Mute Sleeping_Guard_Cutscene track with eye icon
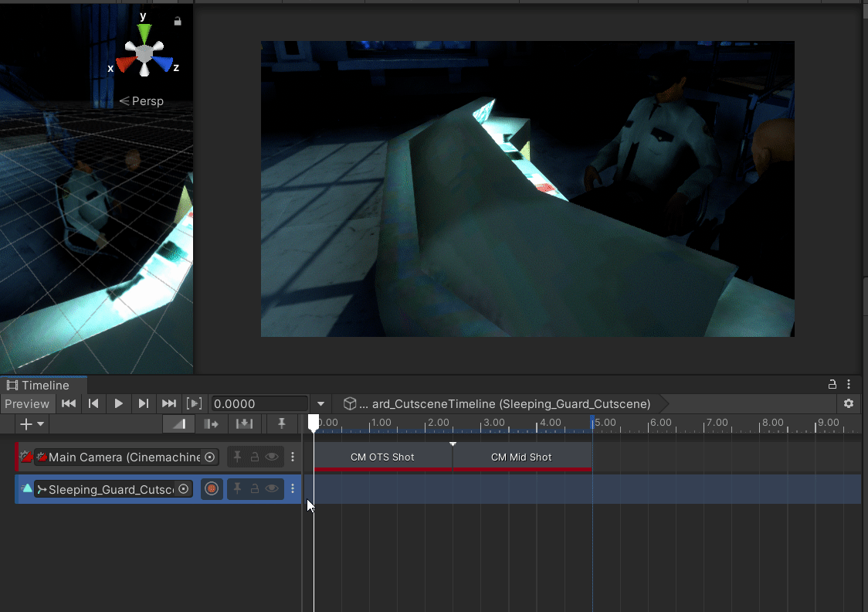 (272, 489)
